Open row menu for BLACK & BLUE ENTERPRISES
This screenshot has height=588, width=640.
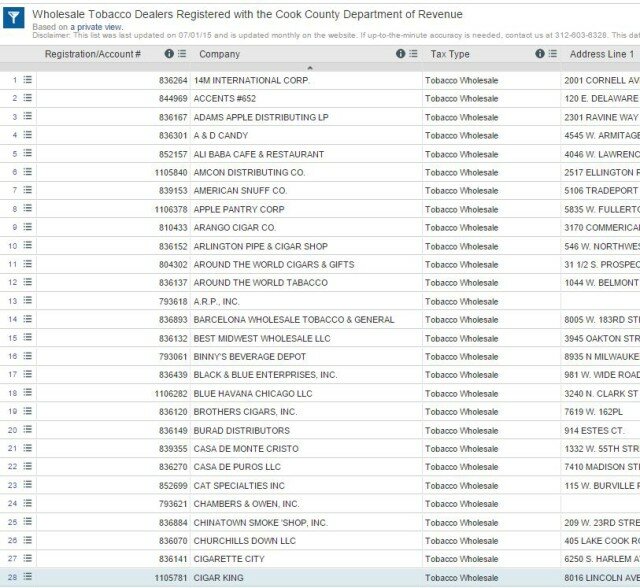point(27,374)
